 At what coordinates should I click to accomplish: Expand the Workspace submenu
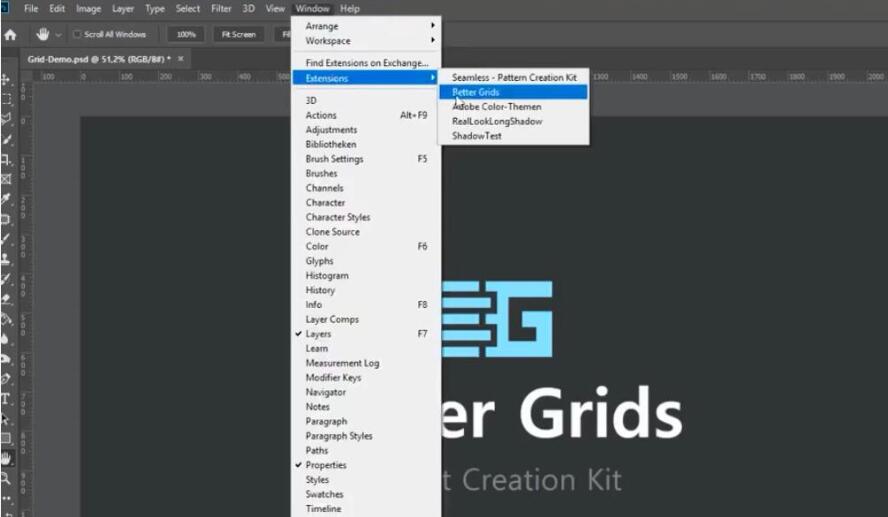pyautogui.click(x=366, y=41)
